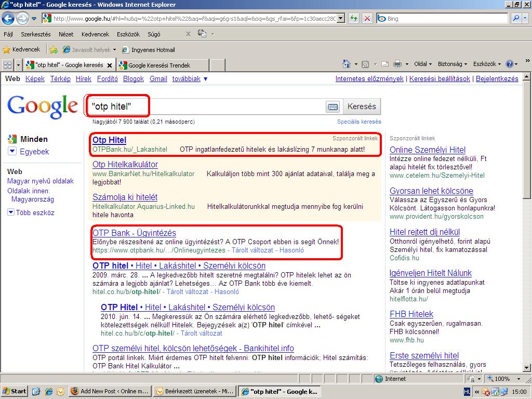Image resolution: width=532 pixels, height=399 pixels.
Task: Click the Start button on taskbar
Action: coord(15,391)
